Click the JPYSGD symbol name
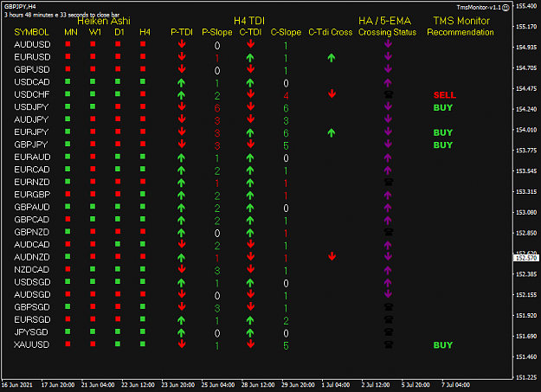 click(x=31, y=332)
